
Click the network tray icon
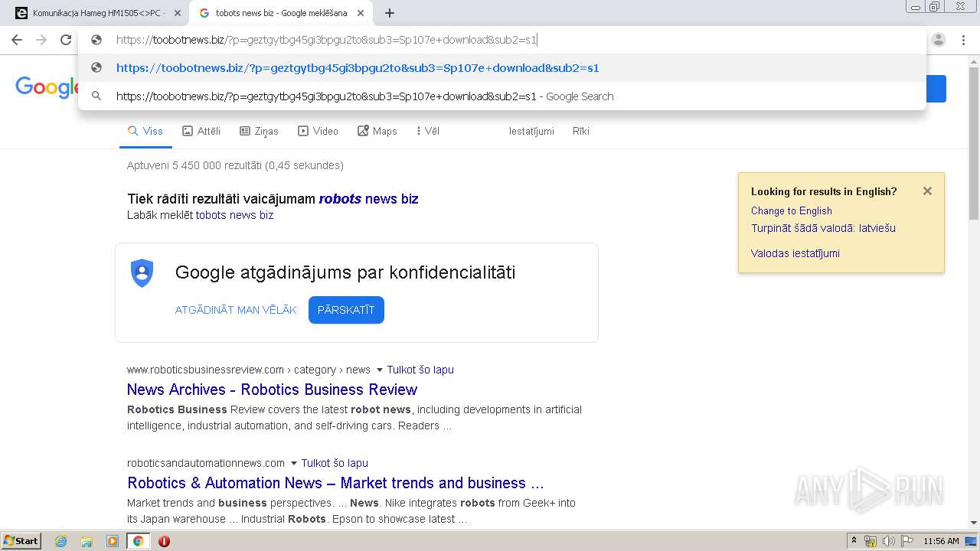pos(871,541)
